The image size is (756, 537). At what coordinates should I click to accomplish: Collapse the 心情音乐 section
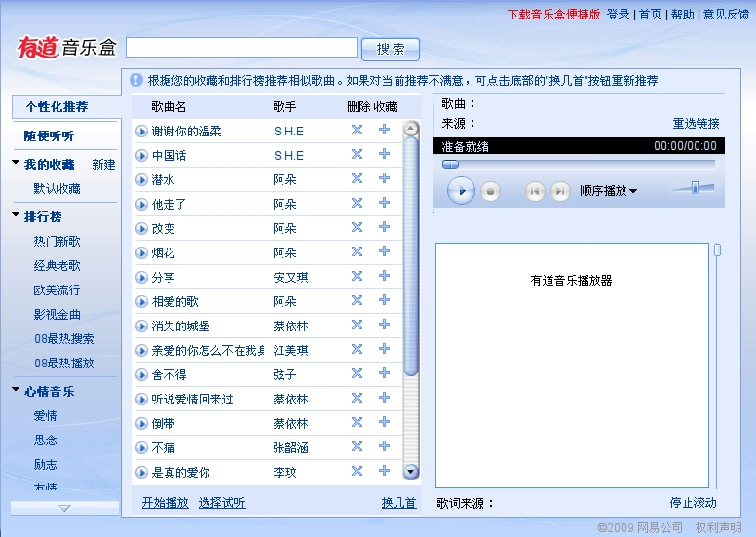pyautogui.click(x=16, y=389)
